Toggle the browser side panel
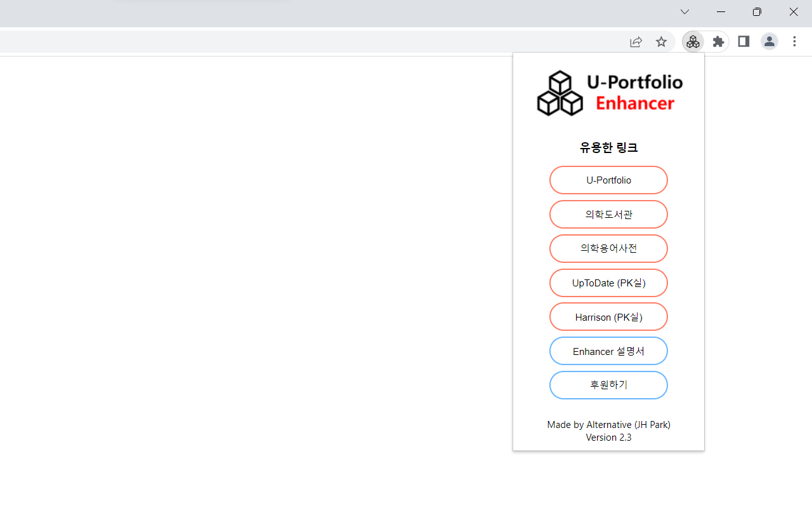The height and width of the screenshot is (508, 812). pos(743,42)
